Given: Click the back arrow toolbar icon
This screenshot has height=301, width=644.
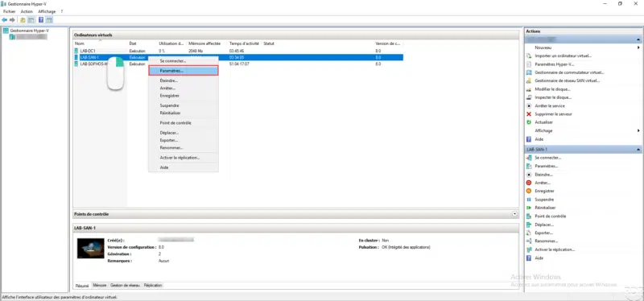Looking at the screenshot, I should (x=5, y=19).
